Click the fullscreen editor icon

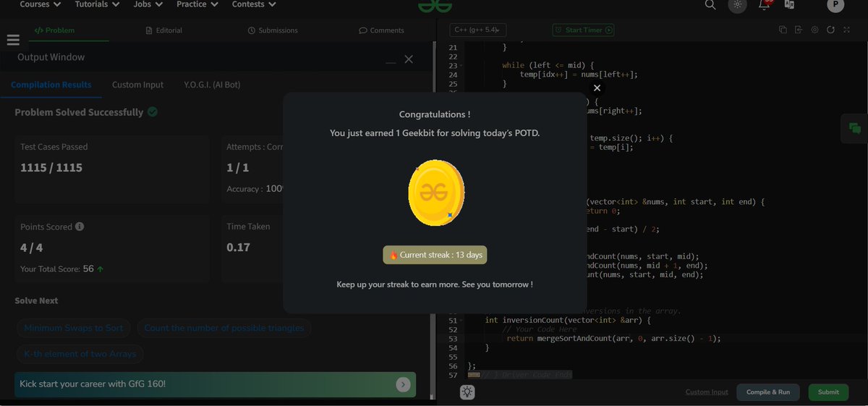[x=847, y=30]
